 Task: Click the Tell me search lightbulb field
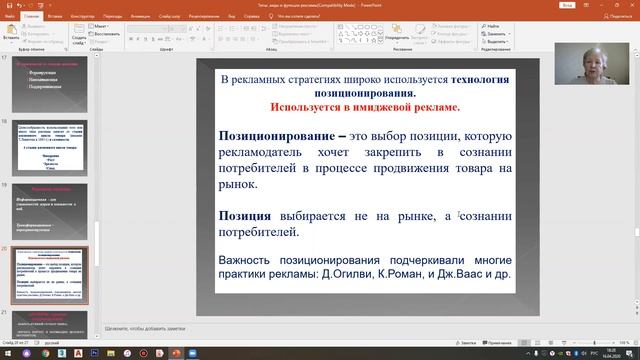tap(295, 16)
